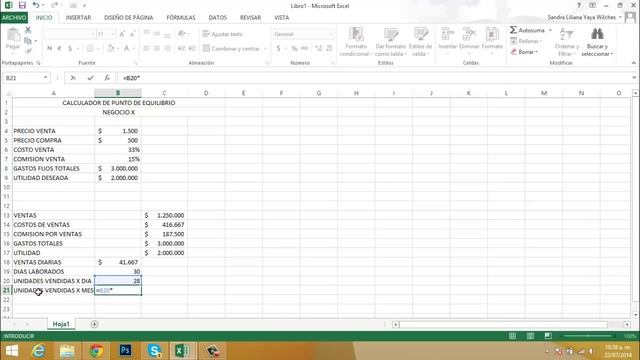The width and height of the screenshot is (640, 360).
Task: Confirm formula entry with checkmark button
Action: pyautogui.click(x=90, y=78)
